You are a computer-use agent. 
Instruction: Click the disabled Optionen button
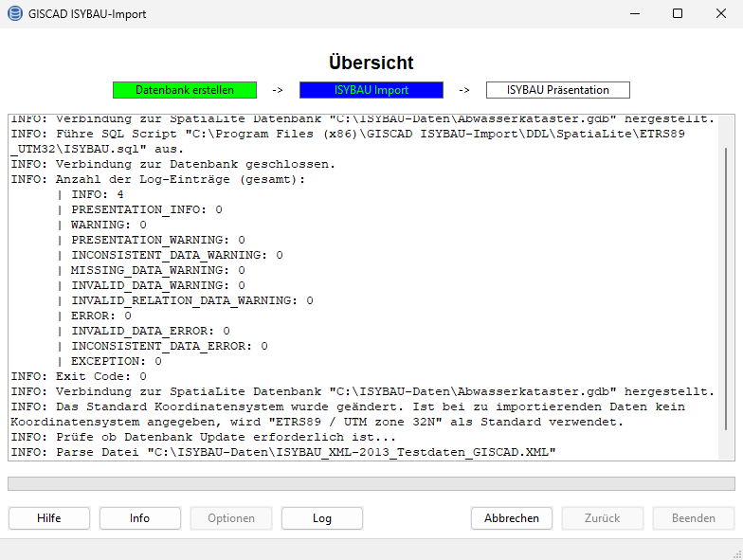pos(231,518)
